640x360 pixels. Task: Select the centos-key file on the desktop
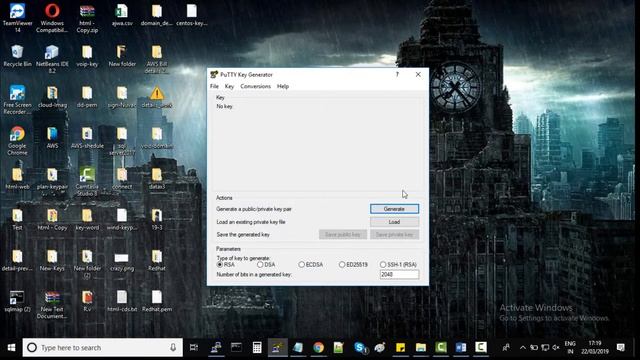click(191, 16)
